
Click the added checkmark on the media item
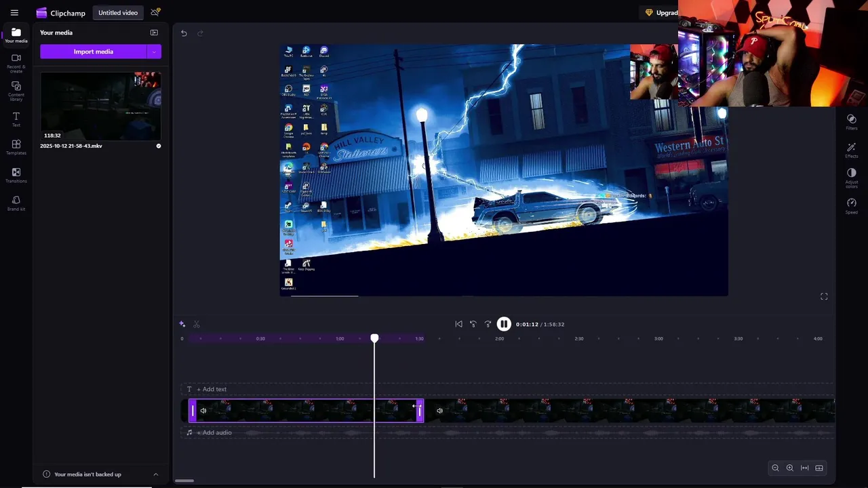point(159,146)
